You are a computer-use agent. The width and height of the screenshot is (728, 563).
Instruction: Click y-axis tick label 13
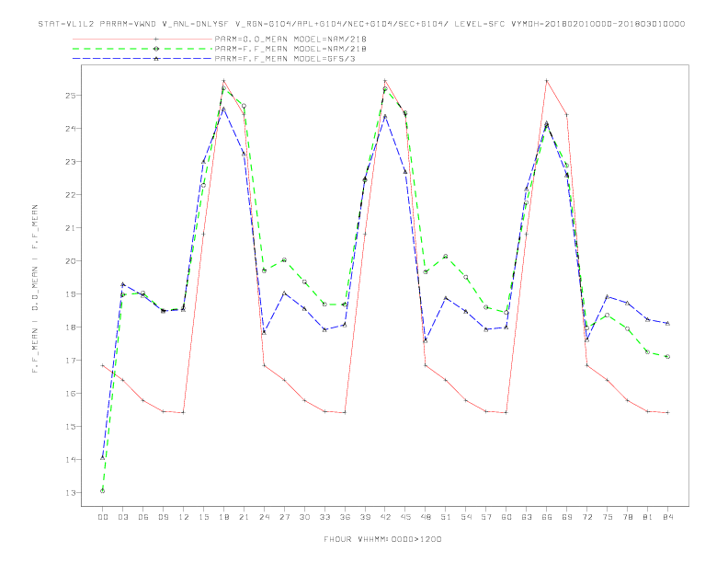tap(71, 493)
